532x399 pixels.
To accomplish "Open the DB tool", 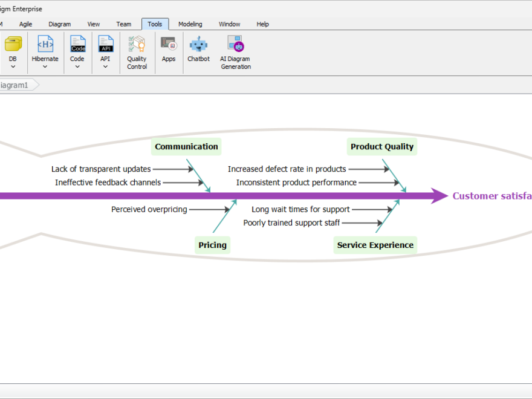I will (x=12, y=48).
